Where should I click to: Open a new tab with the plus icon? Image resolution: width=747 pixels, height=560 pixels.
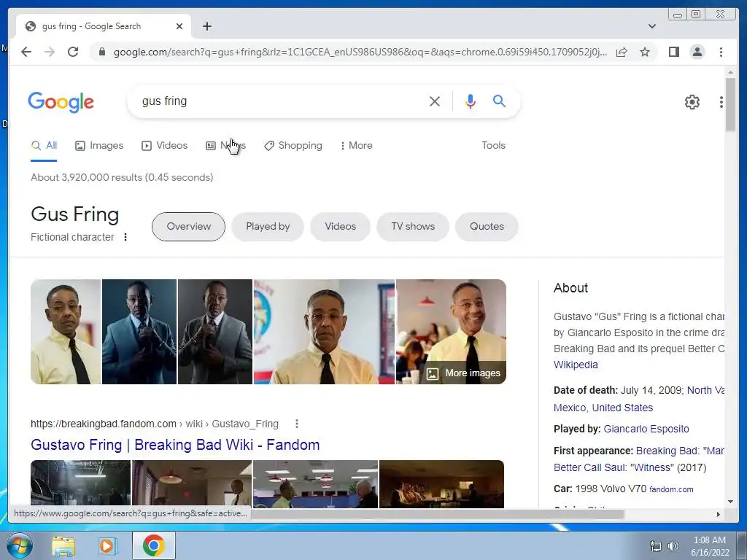tap(206, 26)
